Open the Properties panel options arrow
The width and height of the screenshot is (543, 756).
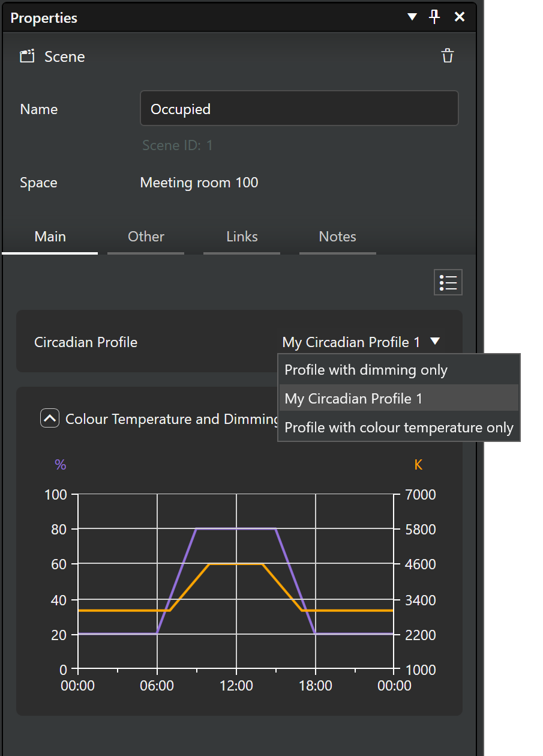[x=412, y=17]
